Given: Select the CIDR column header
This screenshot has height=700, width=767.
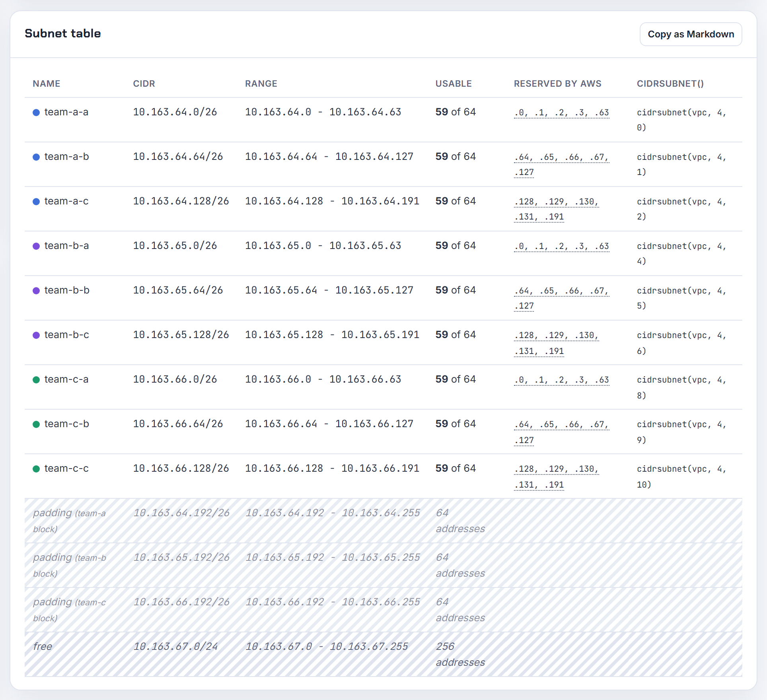Looking at the screenshot, I should (x=144, y=84).
